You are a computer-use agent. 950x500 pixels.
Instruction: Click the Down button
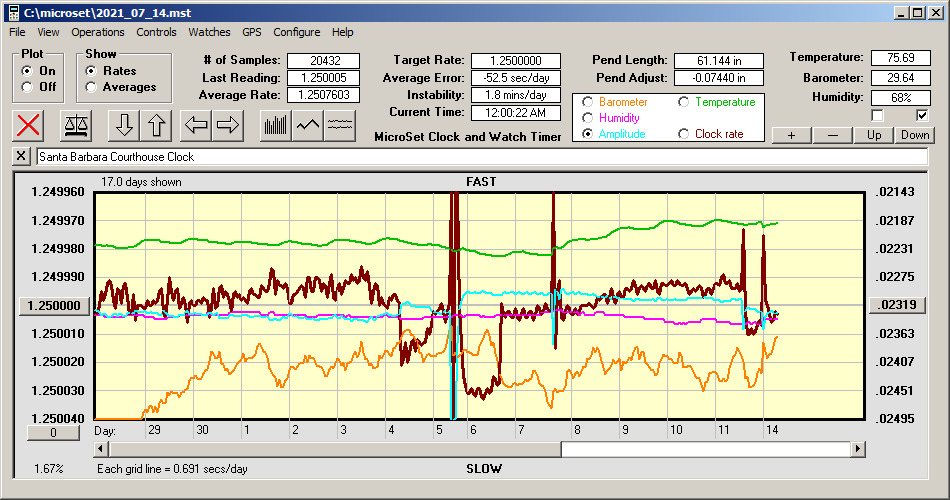pyautogui.click(x=915, y=135)
